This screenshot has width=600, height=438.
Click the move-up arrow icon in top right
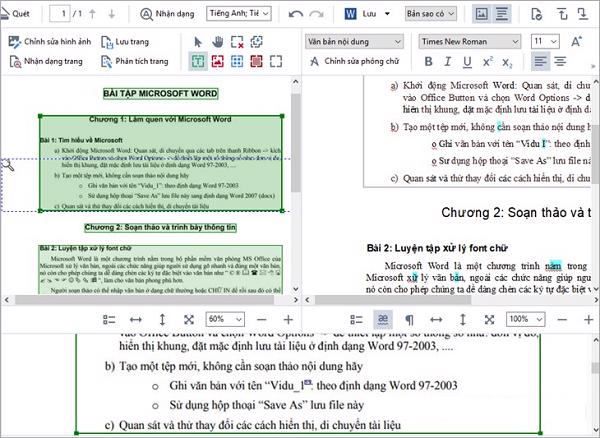coord(562,14)
